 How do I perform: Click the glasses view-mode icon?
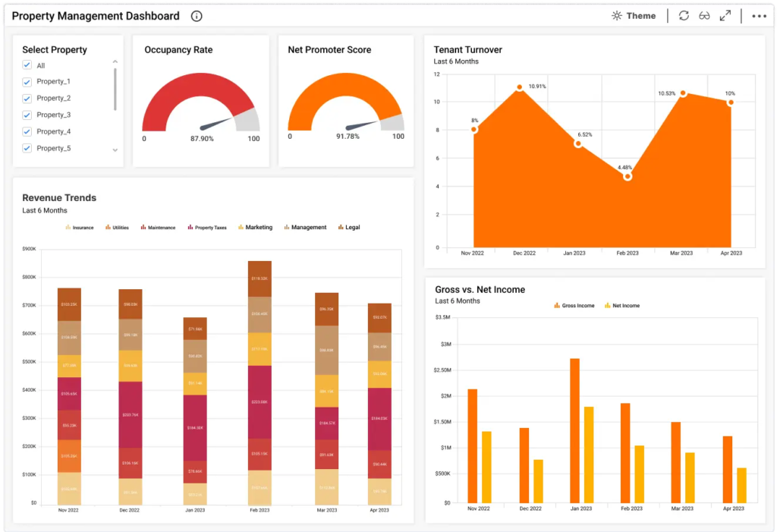point(704,16)
